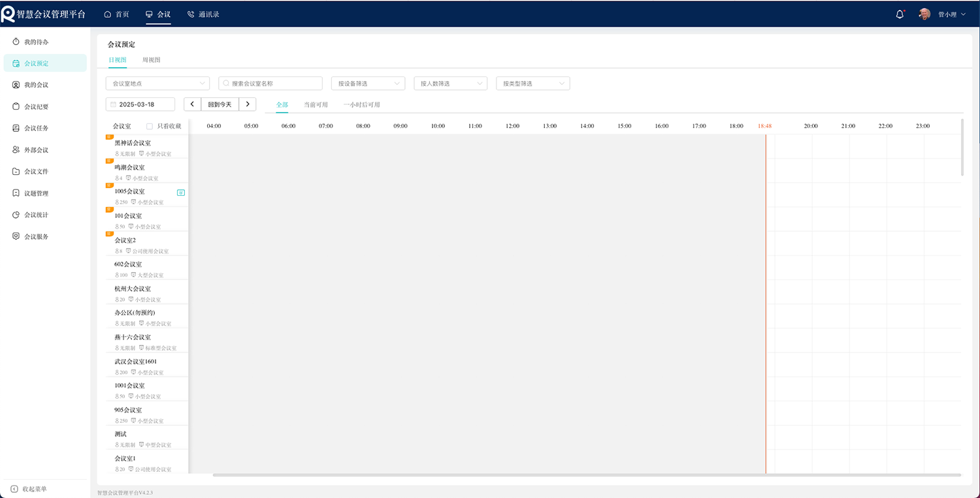Click the 搜索会议室名称 search field
Viewport: 980px width, 498px height.
coord(270,84)
